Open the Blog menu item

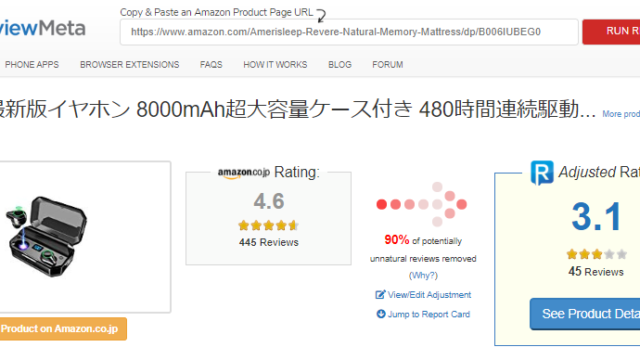click(x=340, y=64)
